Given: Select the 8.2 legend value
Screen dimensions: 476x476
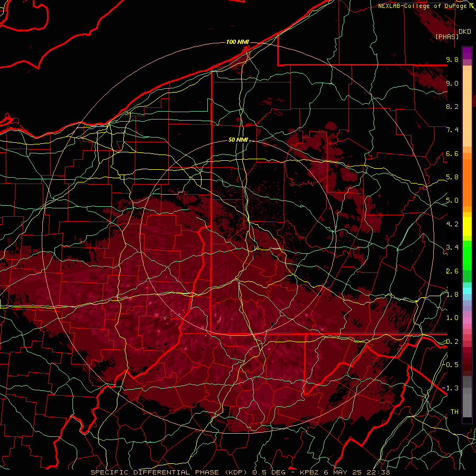Looking at the screenshot, I should 452,106.
